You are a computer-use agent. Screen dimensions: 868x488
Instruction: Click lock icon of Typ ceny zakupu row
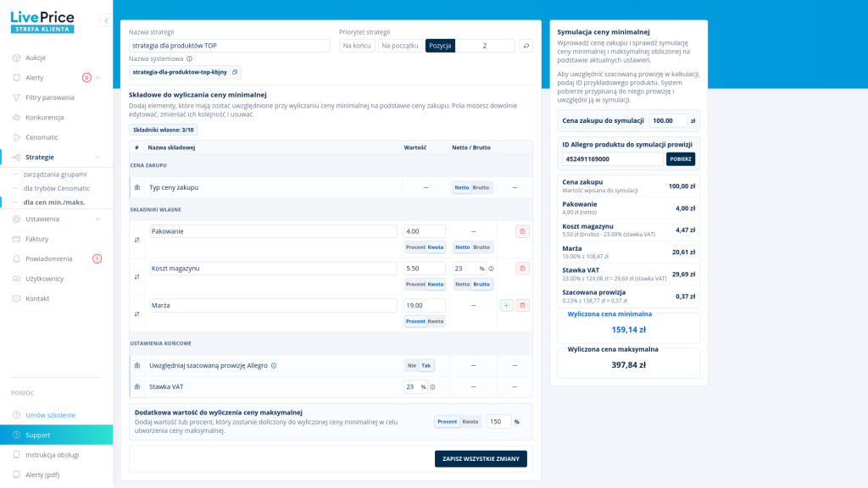[137, 187]
